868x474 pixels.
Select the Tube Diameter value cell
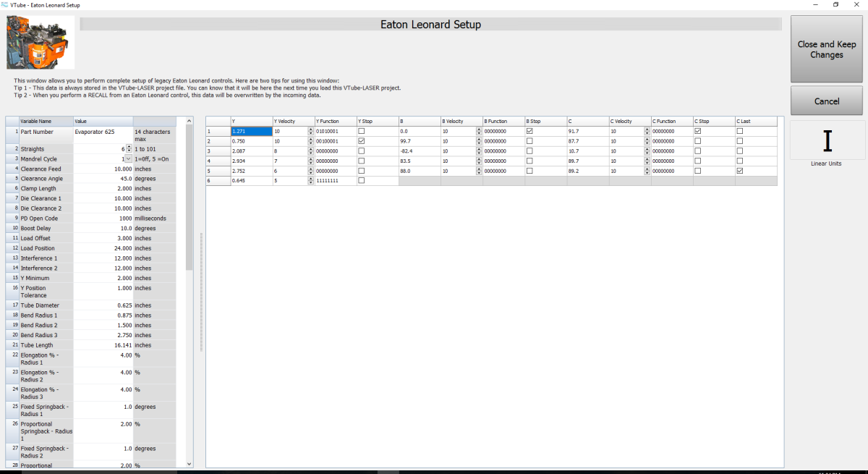point(103,305)
